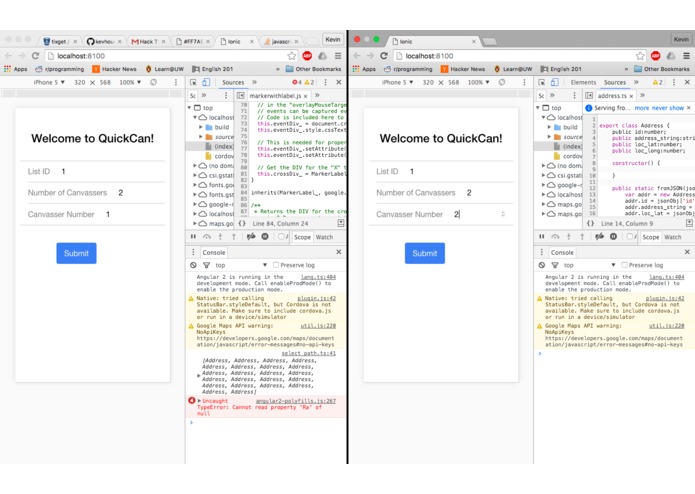This screenshot has height=494, width=695.
Task: Open console filter in right window
Action: coord(554,265)
